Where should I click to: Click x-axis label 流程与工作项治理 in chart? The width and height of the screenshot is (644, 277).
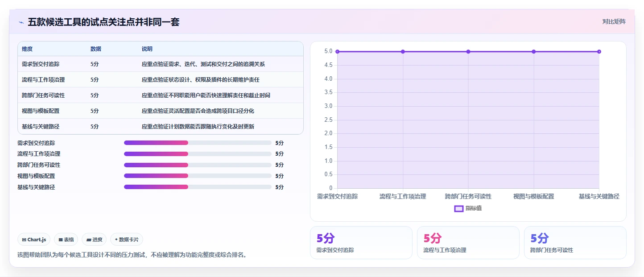[403, 196]
